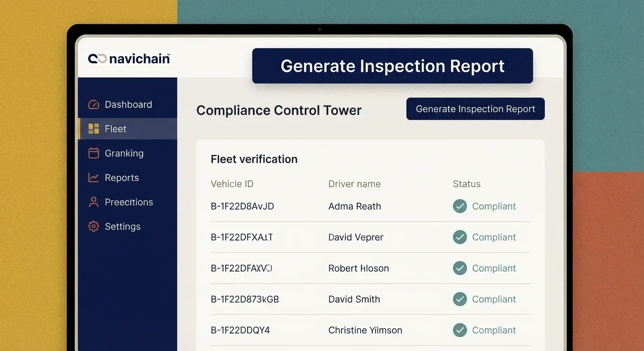
Task: Click Christine Yiimson's compliant checkmark icon
Action: pos(460,330)
